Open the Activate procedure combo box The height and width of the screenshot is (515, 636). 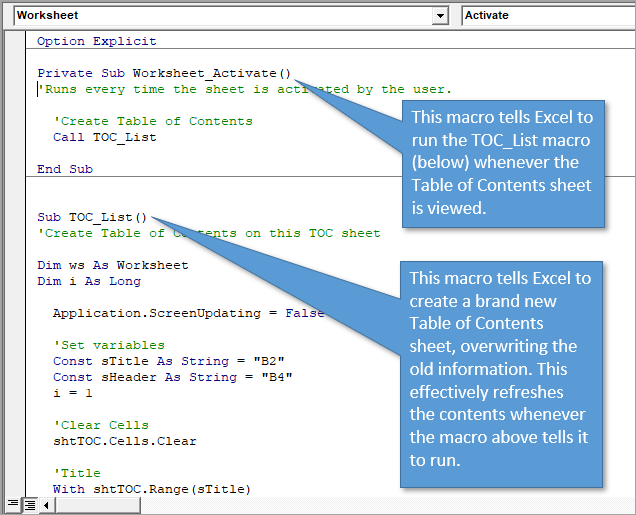549,16
